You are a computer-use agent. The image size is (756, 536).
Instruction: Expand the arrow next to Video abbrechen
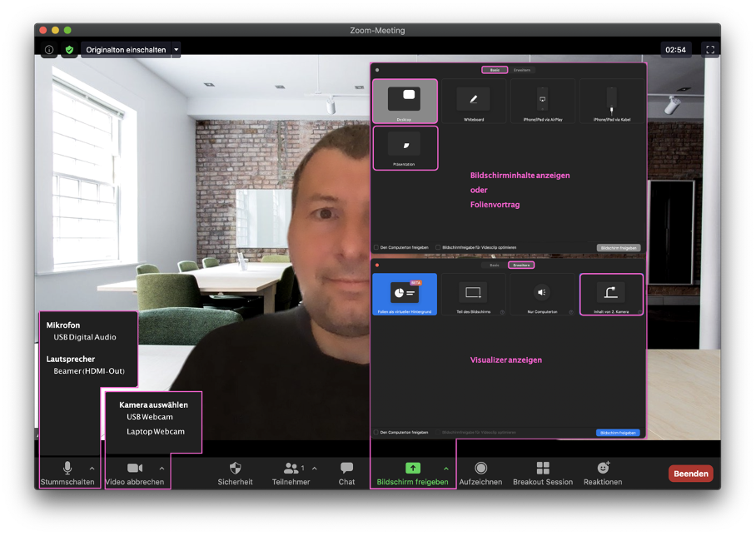pyautogui.click(x=162, y=468)
